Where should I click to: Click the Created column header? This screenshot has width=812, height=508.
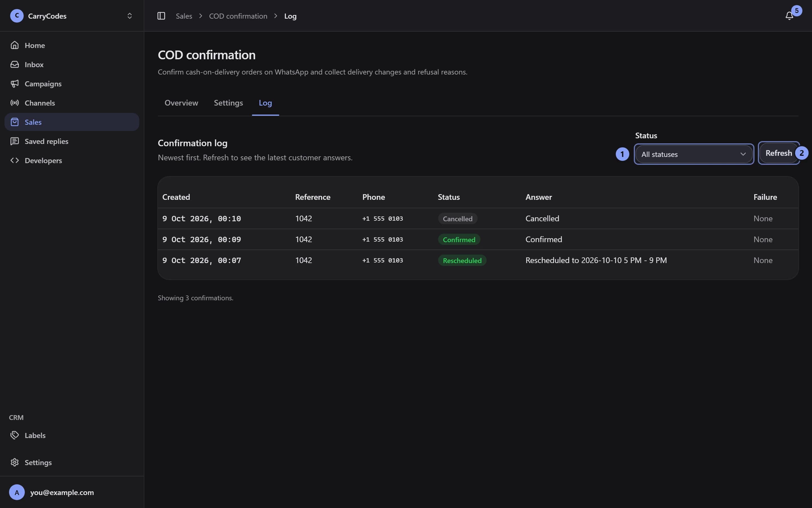(176, 197)
